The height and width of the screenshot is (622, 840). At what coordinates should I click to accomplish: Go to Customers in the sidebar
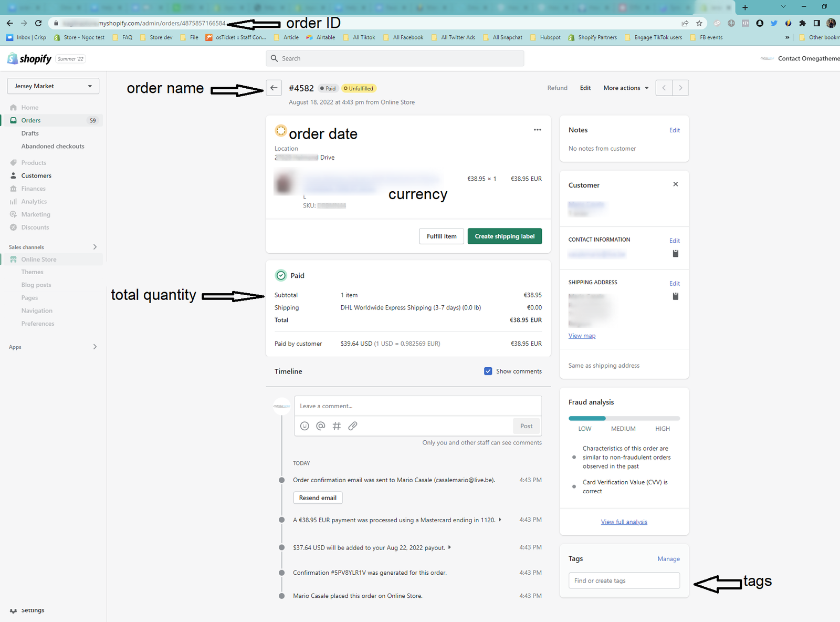coord(36,176)
